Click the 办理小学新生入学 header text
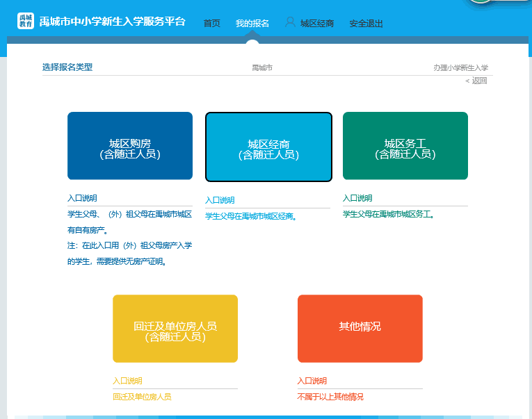Viewport: 532px width, 419px height. pyautogui.click(x=460, y=67)
